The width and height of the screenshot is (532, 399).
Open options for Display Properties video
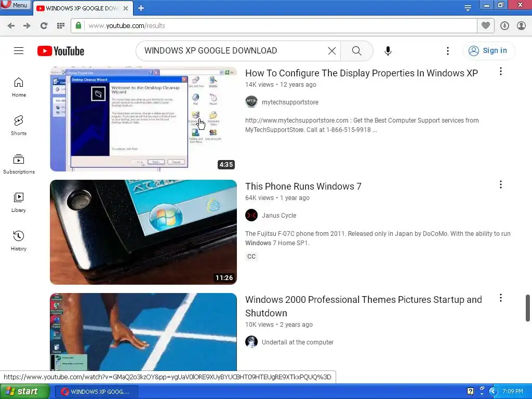[x=500, y=71]
